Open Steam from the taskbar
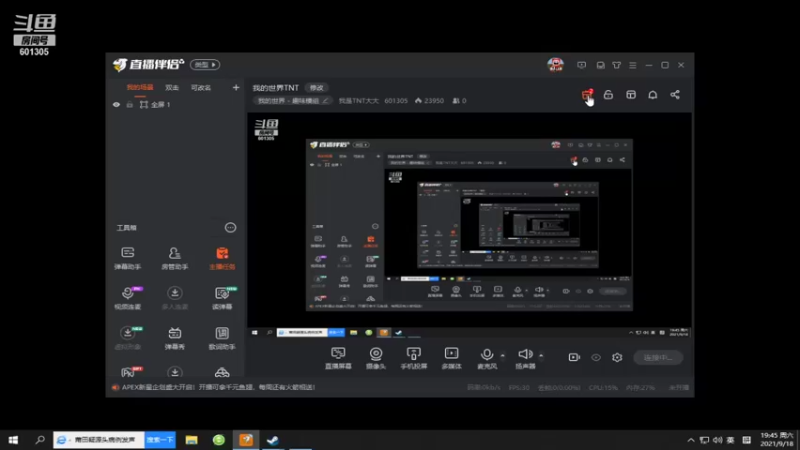Viewport: 800px width, 450px height. [x=273, y=440]
